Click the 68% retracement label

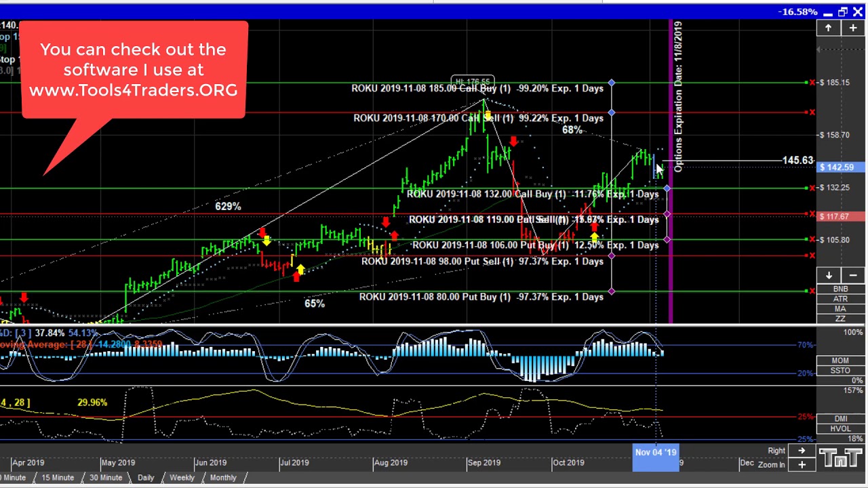pyautogui.click(x=572, y=129)
